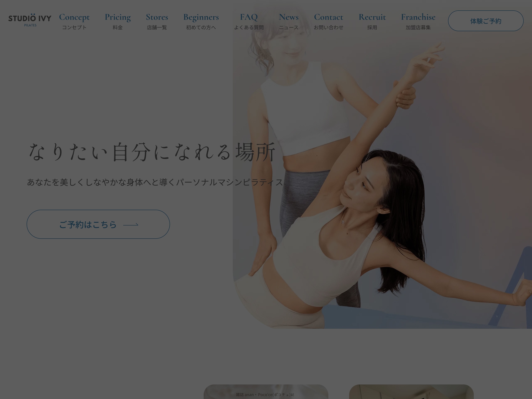Click the パーソナルマシンピラティス tagline text
The image size is (532, 399).
(x=155, y=183)
